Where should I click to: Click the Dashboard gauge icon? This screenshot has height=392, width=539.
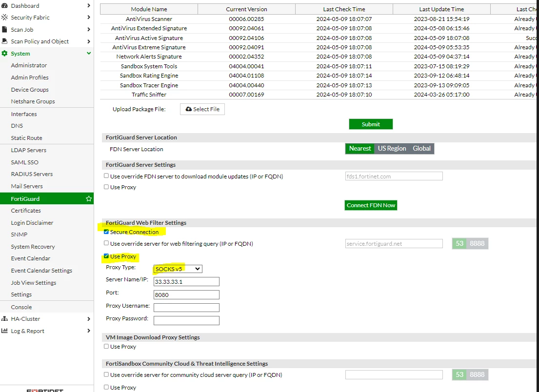click(x=4, y=5)
